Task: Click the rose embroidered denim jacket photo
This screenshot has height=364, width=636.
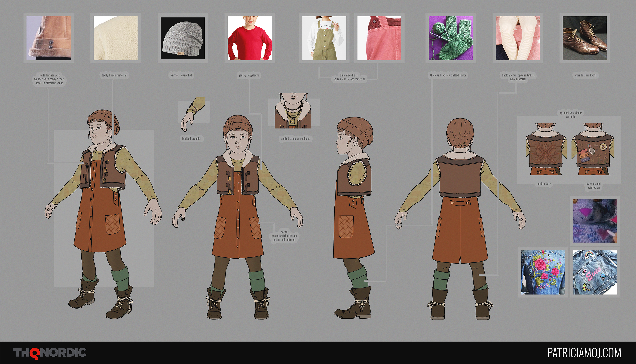Action: [543, 272]
